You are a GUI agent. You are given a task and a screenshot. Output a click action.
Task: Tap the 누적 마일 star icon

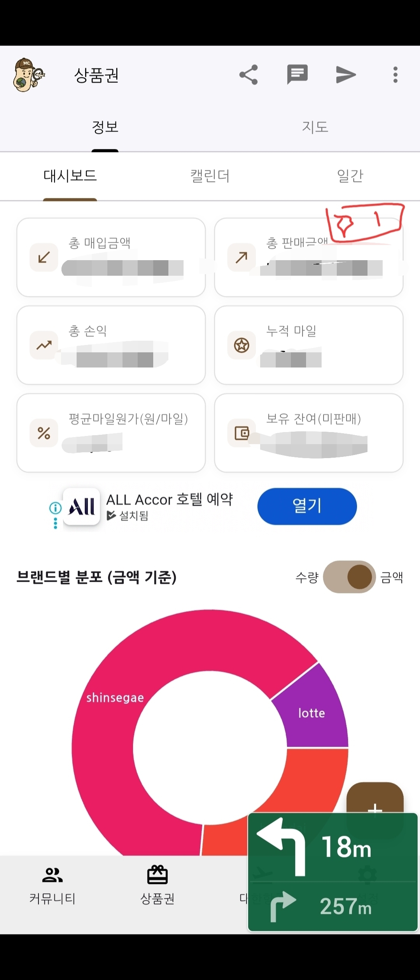point(241,345)
